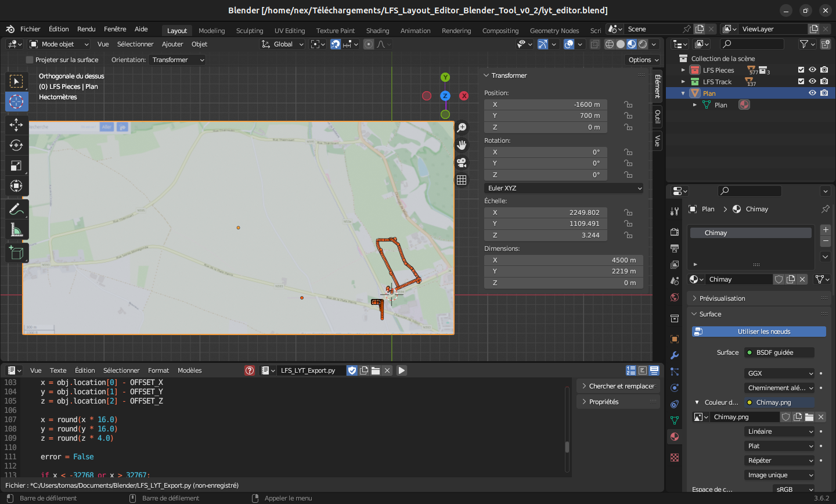The width and height of the screenshot is (836, 504).
Task: Select the Chimay material slot
Action: 751,233
